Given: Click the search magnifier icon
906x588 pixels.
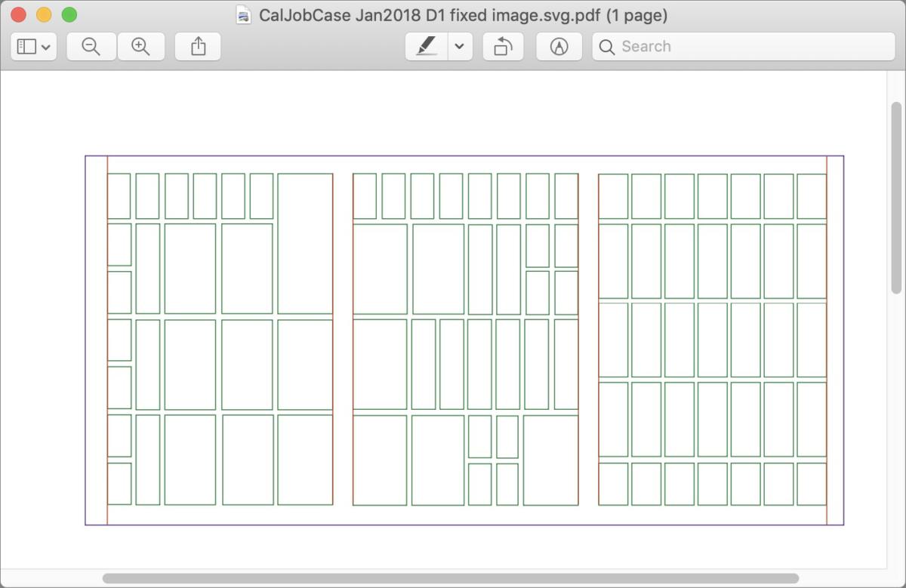Looking at the screenshot, I should 606,47.
